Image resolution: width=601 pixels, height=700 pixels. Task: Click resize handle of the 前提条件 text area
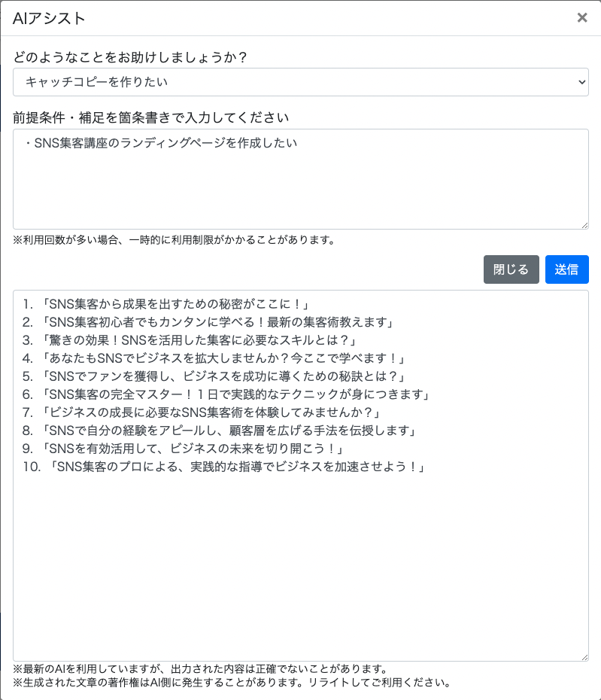(584, 225)
